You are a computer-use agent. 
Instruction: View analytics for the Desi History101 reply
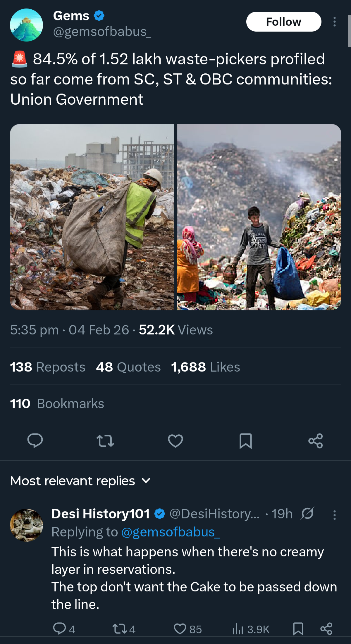(238, 629)
